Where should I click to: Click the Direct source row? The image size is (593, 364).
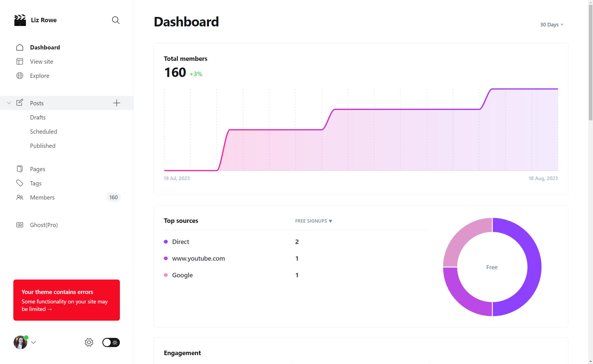pyautogui.click(x=295, y=242)
